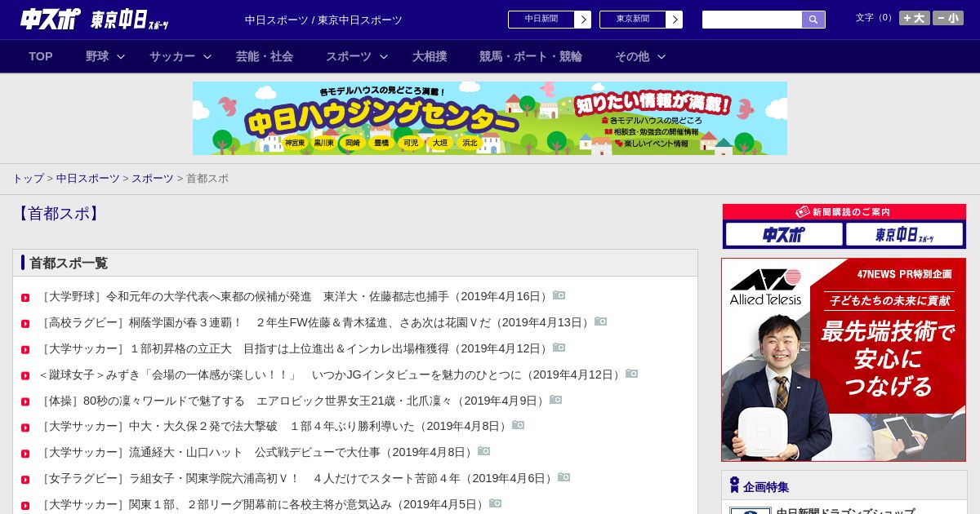Image resolution: width=980 pixels, height=514 pixels.
Task: Open 中大・大久保２発 article
Action: [x=274, y=426]
